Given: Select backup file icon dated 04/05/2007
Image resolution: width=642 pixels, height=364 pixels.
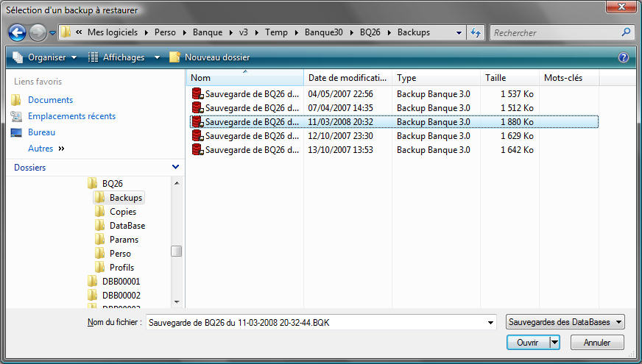Looking at the screenshot, I should 197,94.
